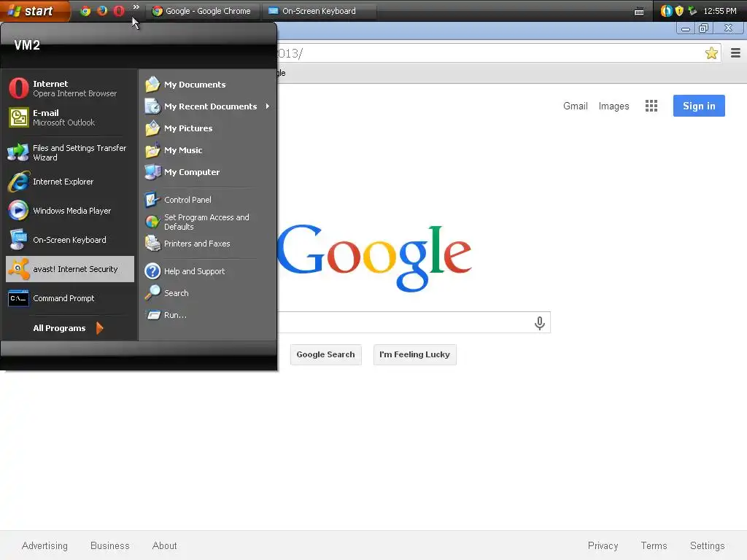The height and width of the screenshot is (560, 747).
Task: Open the Chrome hamburger menu
Action: coord(735,52)
